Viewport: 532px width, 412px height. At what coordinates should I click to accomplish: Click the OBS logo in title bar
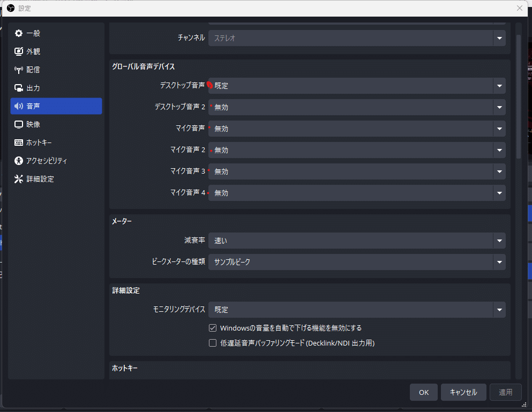[x=11, y=8]
